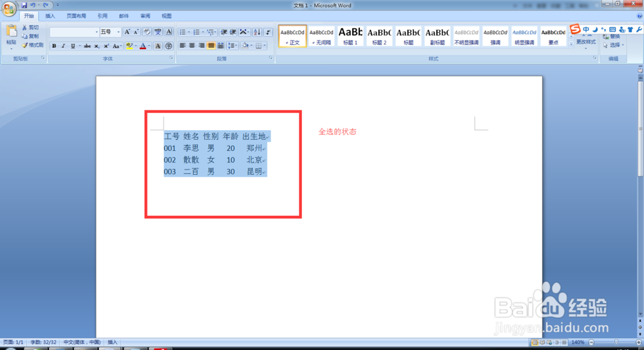The width and height of the screenshot is (644, 350).
Task: Insert enclosed character (circled 字) icon
Action: pos(168,46)
